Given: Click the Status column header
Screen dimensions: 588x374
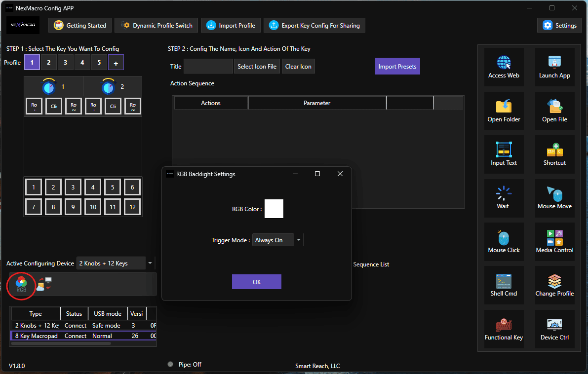Looking at the screenshot, I should coord(74,314).
